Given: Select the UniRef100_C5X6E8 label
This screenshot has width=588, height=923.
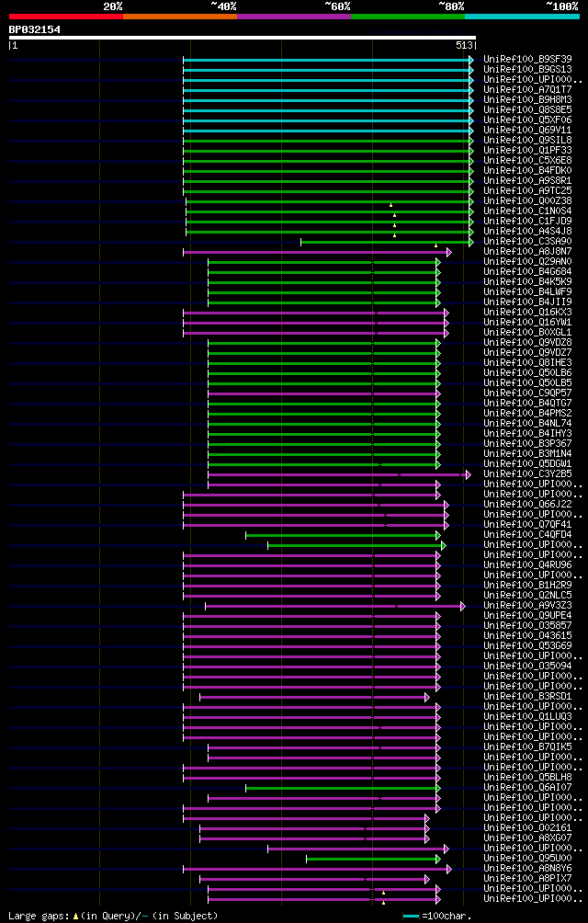Looking at the screenshot, I should pyautogui.click(x=527, y=161).
